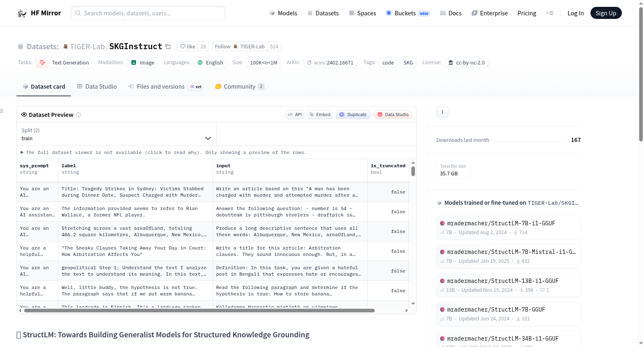Screen dimensions: 644x347
Task: Open Enterprise in the top navigation
Action: coord(490,13)
